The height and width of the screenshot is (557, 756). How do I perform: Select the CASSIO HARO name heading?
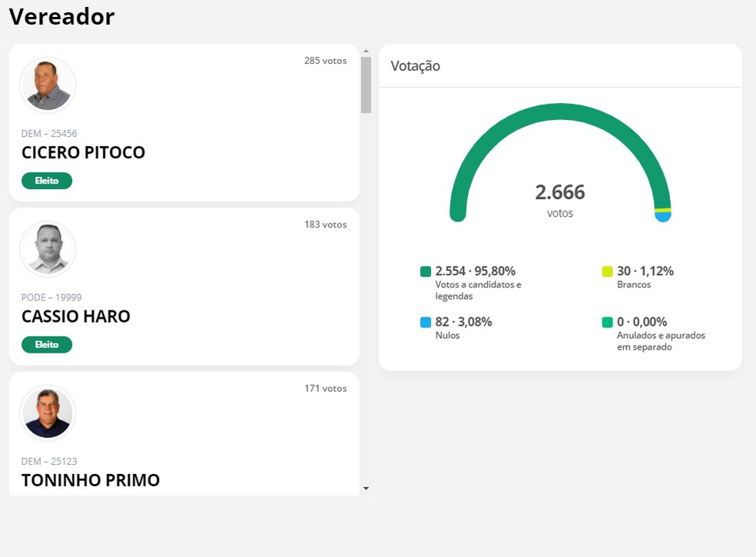click(76, 317)
